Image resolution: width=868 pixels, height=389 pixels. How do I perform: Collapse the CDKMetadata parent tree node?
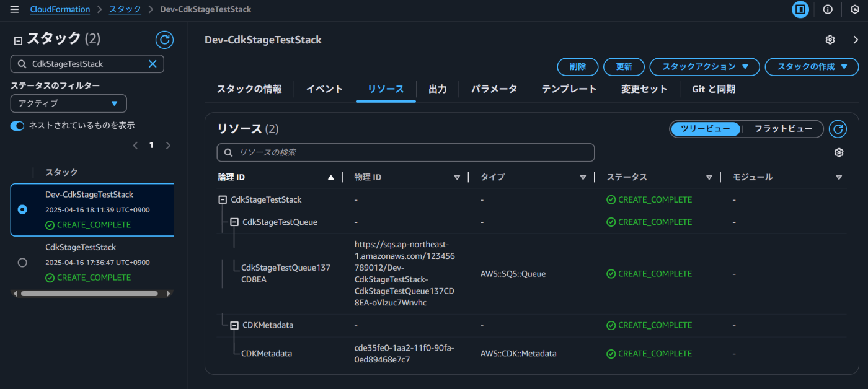pyautogui.click(x=234, y=325)
